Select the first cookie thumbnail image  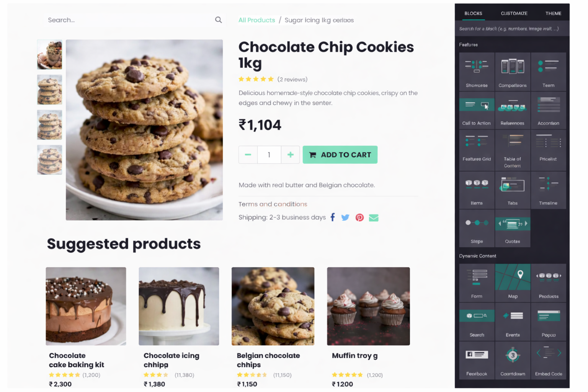pyautogui.click(x=49, y=55)
